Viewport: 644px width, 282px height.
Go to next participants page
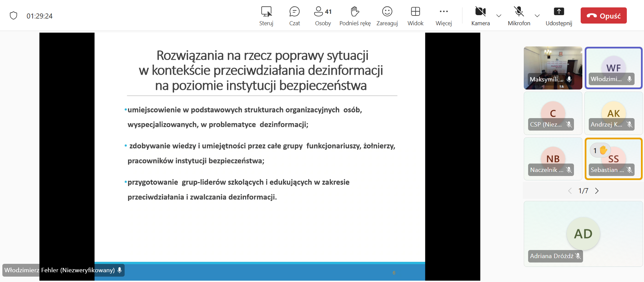(x=597, y=191)
